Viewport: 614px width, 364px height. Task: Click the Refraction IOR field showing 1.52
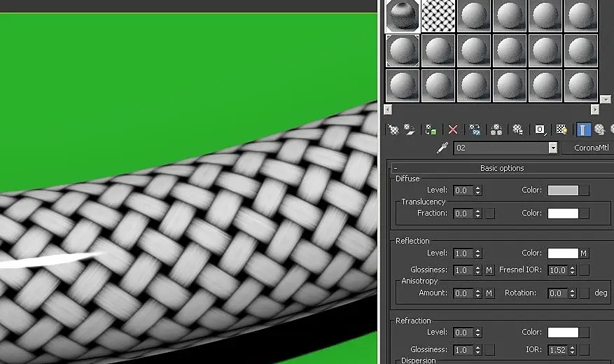pyautogui.click(x=558, y=350)
